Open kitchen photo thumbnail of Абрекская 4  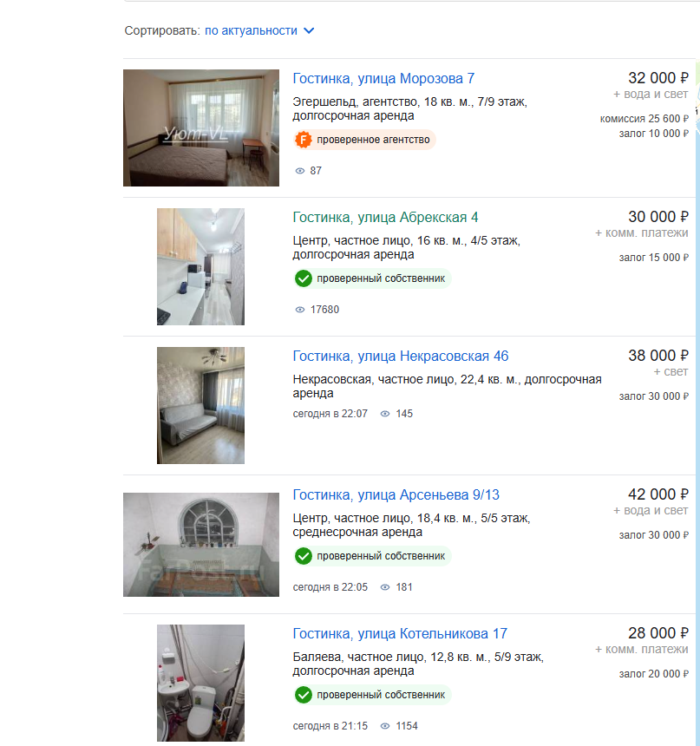pos(201,267)
